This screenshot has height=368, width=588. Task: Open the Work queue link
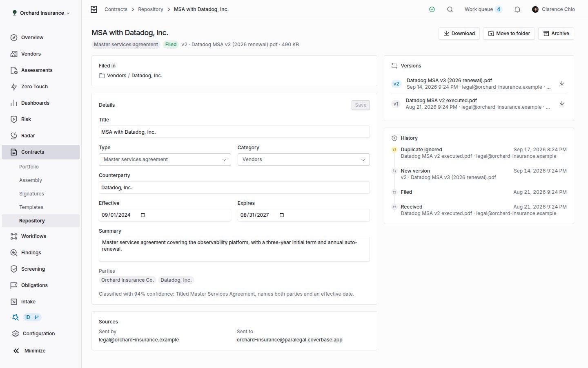(483, 9)
